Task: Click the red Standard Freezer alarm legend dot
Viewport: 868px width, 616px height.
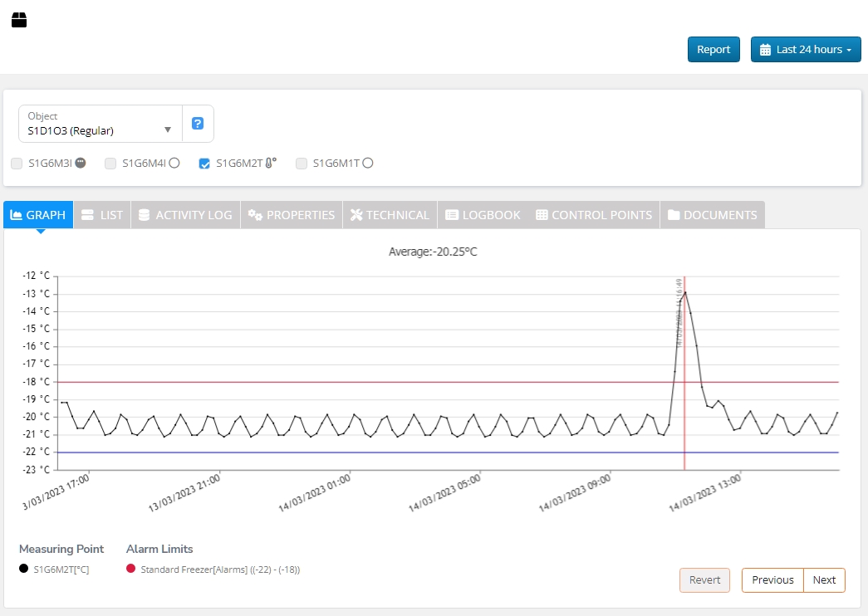Action: point(130,570)
